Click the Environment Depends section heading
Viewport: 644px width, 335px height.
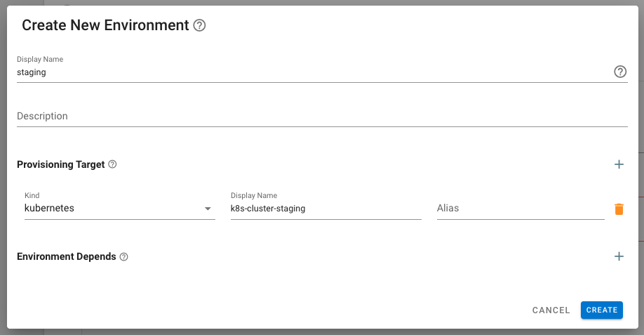[x=67, y=257]
